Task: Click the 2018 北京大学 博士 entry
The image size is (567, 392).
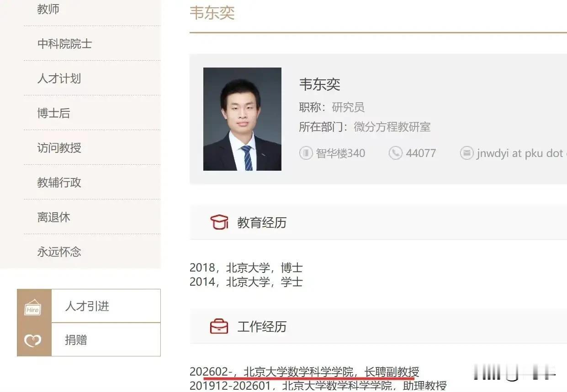Action: coord(246,268)
